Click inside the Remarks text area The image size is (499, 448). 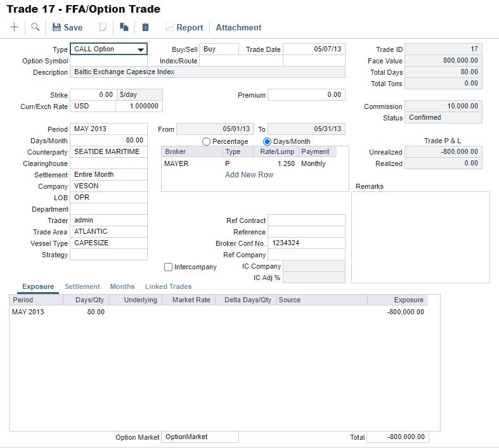tap(420, 237)
